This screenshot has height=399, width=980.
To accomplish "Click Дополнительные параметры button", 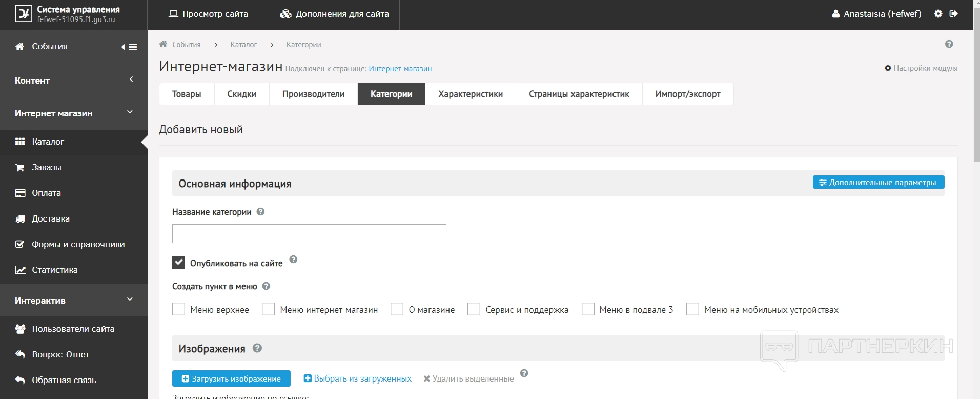I will point(878,182).
